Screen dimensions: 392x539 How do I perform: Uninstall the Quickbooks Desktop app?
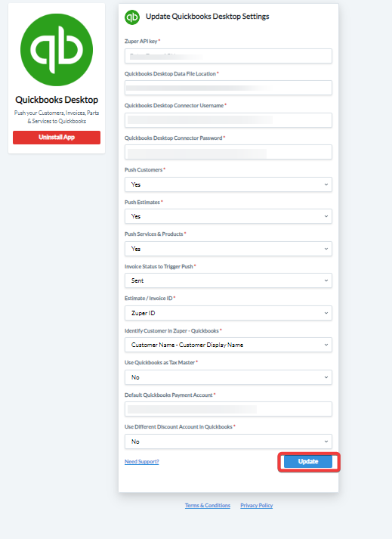(57, 137)
